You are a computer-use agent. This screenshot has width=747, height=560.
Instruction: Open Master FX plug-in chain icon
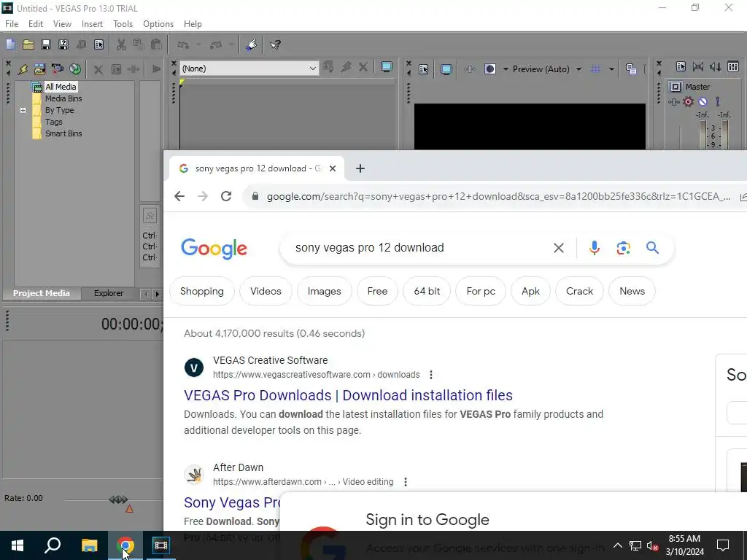pos(673,101)
